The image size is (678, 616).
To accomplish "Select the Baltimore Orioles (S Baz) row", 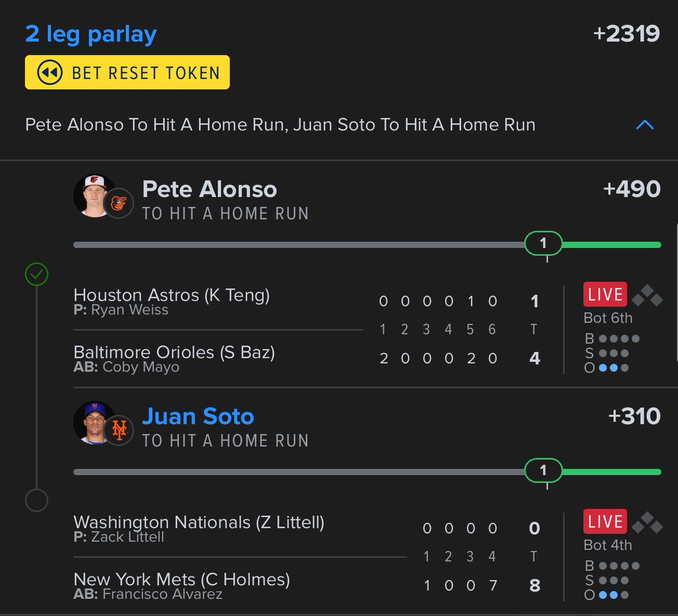I will click(174, 352).
